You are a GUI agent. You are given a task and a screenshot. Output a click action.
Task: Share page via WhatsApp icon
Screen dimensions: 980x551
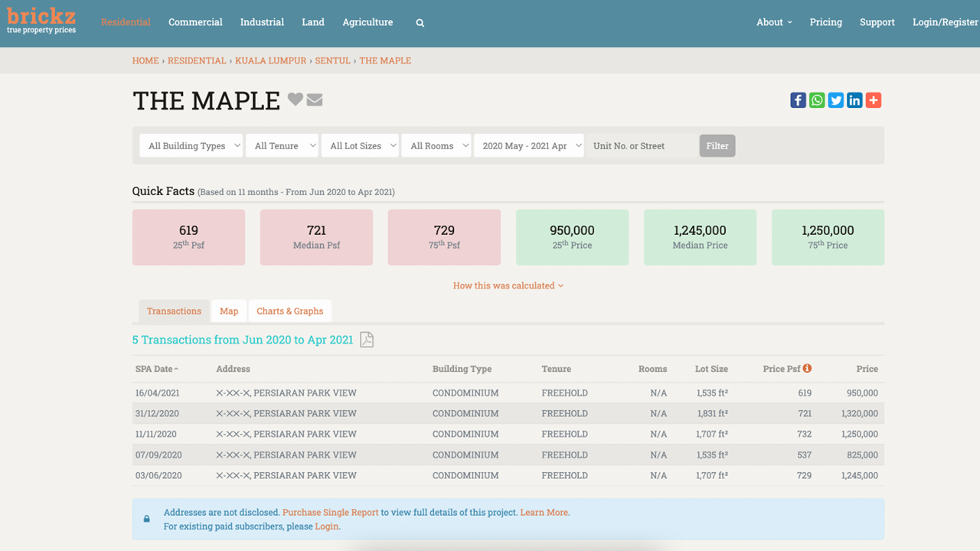coord(817,100)
